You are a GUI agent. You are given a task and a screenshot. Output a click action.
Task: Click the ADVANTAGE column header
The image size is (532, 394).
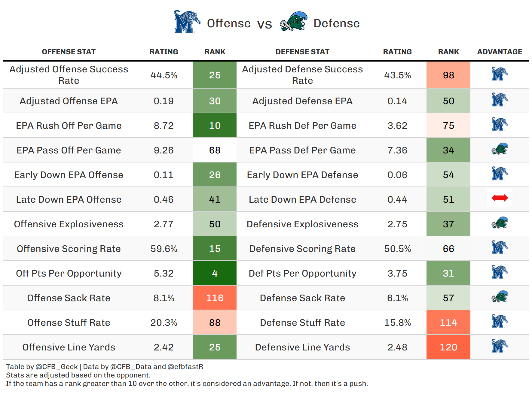[500, 52]
